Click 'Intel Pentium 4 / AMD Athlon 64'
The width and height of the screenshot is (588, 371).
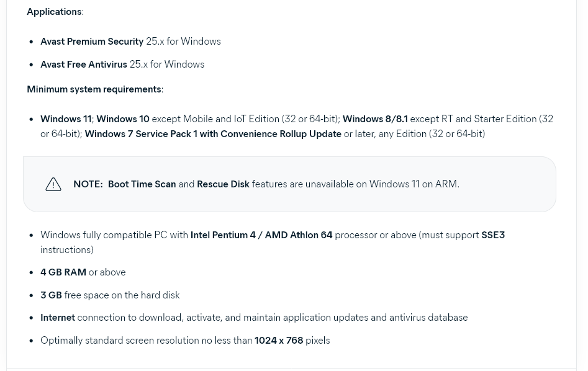pyautogui.click(x=261, y=235)
